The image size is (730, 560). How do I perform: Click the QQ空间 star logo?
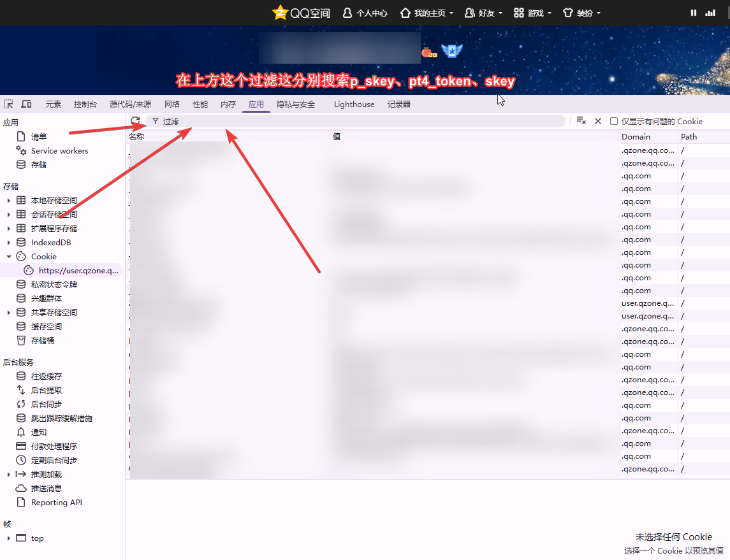click(280, 13)
